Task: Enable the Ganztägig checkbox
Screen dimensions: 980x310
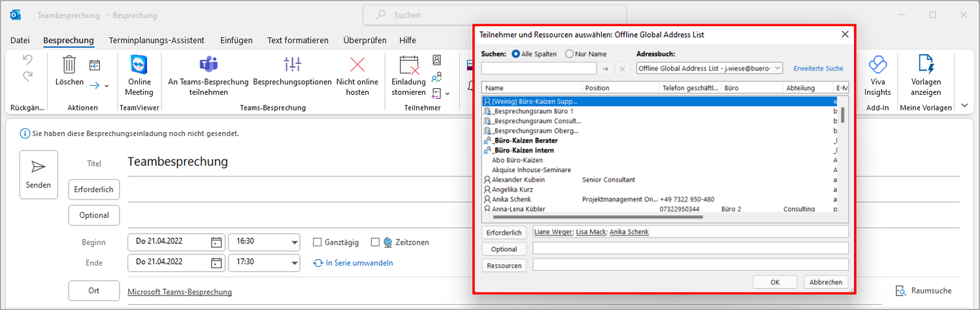Action: (317, 242)
